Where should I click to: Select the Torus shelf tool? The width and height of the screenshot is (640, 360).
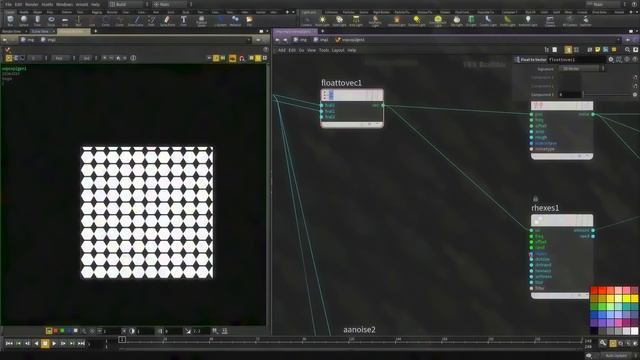[x=51, y=20]
